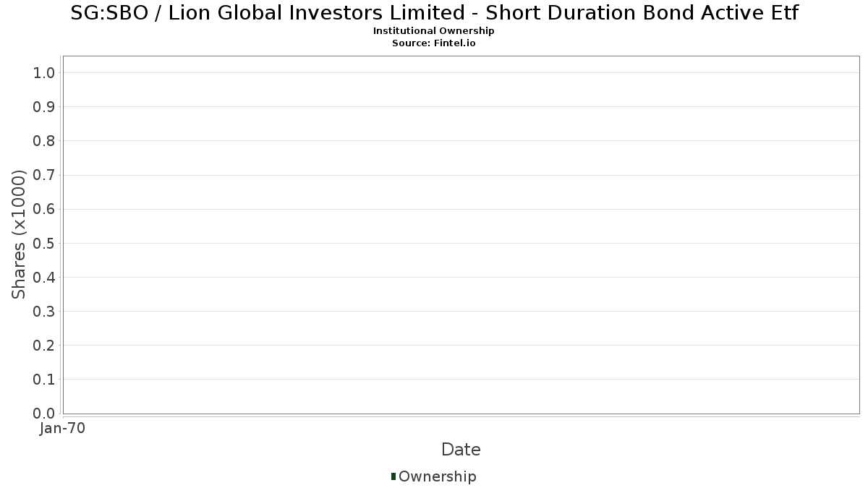
Task: Toggle the Ownership series legend label
Action: click(x=437, y=476)
